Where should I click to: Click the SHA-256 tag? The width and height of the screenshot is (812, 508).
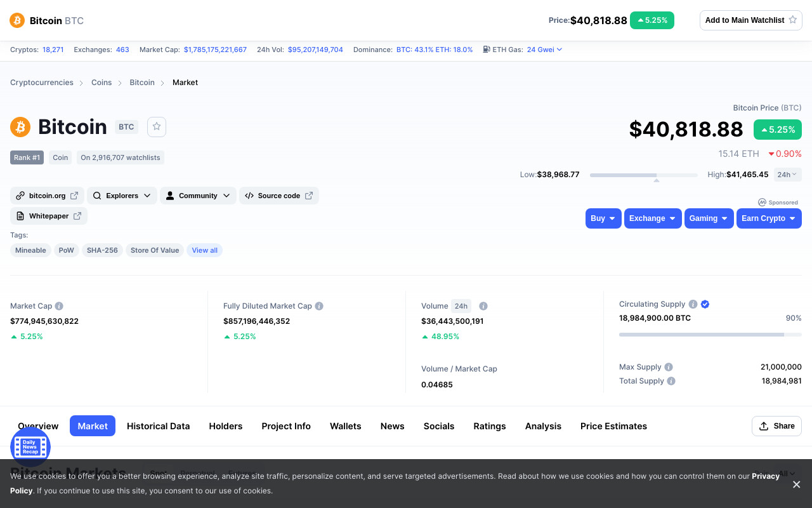(x=102, y=250)
